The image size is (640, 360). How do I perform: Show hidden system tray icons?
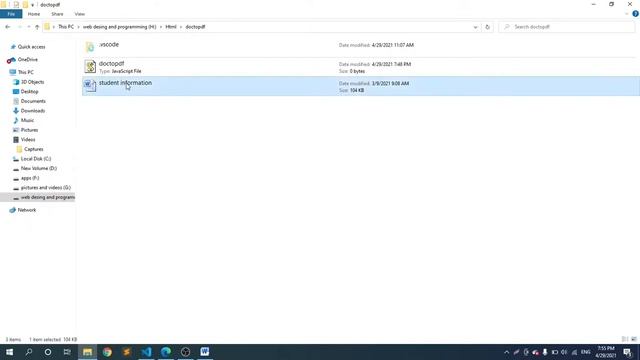[x=507, y=352]
